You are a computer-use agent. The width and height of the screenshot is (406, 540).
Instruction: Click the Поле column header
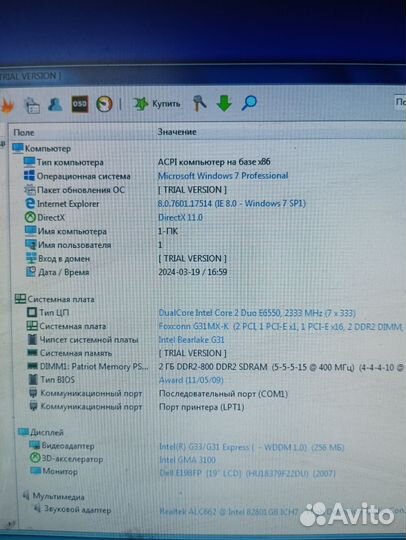pos(24,132)
